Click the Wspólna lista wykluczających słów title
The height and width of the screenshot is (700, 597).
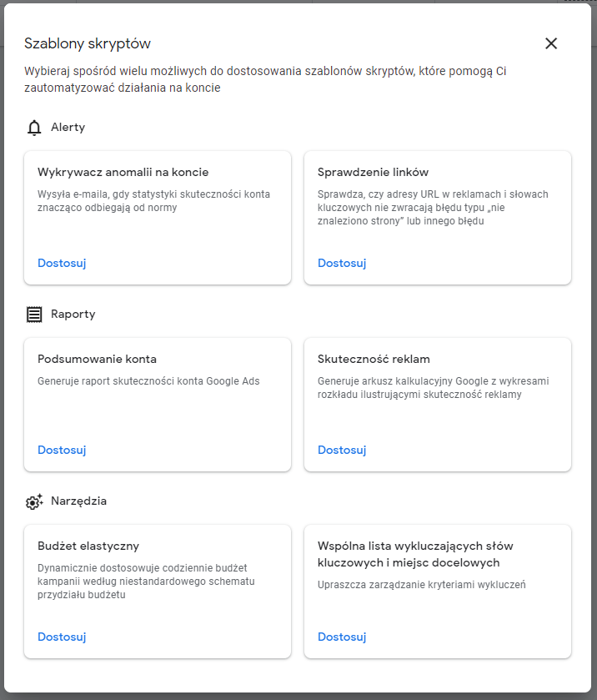pos(415,554)
